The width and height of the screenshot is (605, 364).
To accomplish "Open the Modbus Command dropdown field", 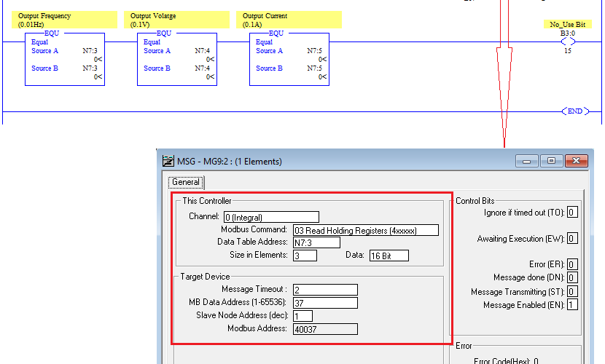I will pyautogui.click(x=366, y=230).
